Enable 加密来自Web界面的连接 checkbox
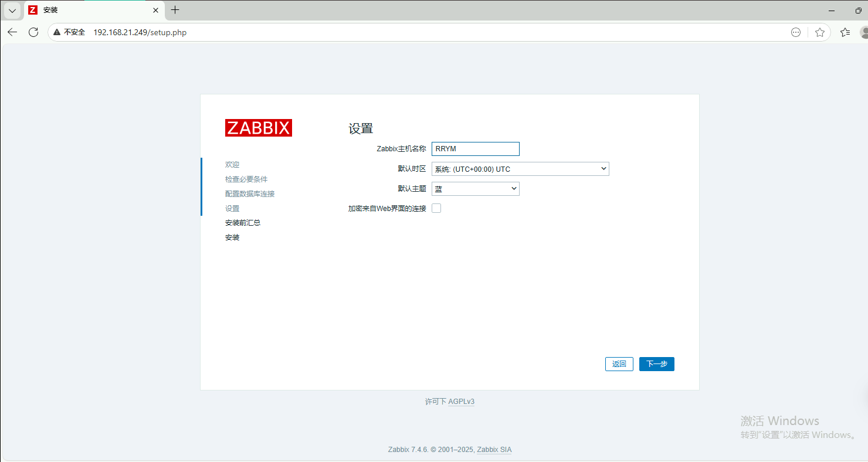The height and width of the screenshot is (462, 868). pos(436,208)
